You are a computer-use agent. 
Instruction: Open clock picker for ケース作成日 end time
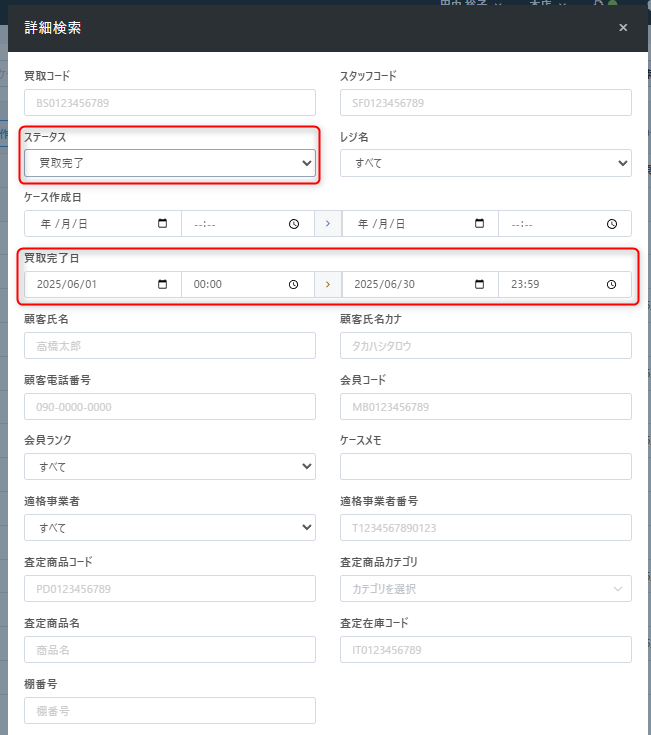(x=611, y=224)
